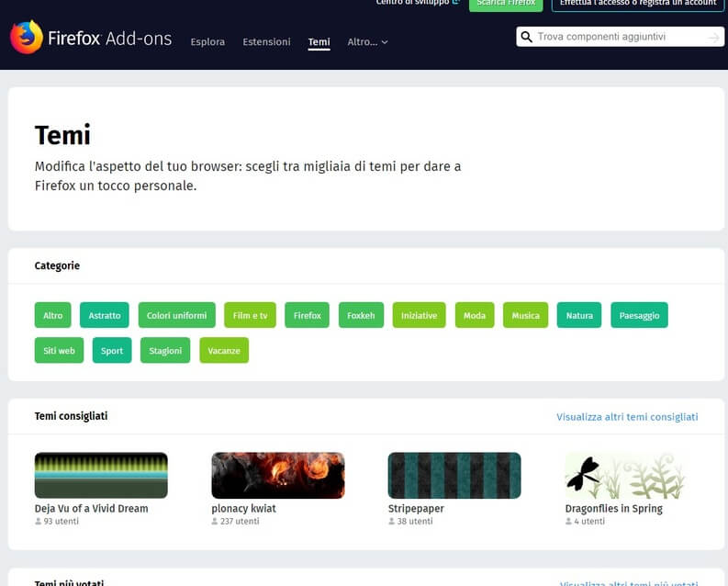Screen dimensions: 728x586
Task: Click Effettua l'accesso o registra un account
Action: pos(638,4)
